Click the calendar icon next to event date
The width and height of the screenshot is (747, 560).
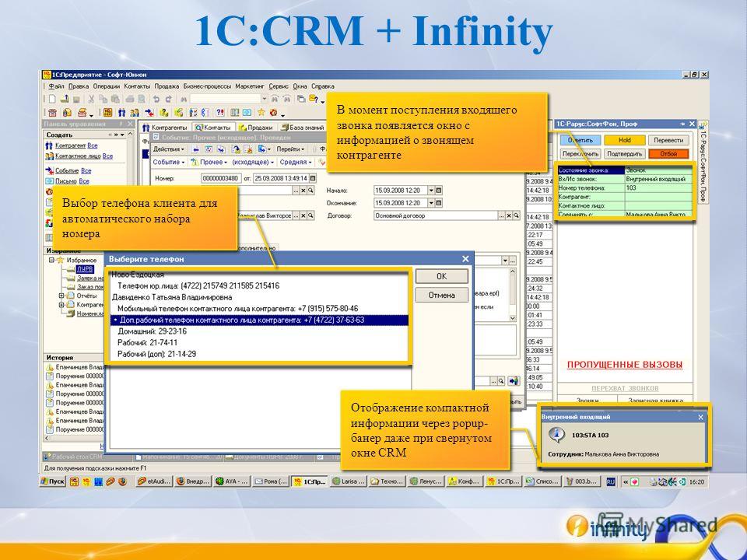point(313,178)
